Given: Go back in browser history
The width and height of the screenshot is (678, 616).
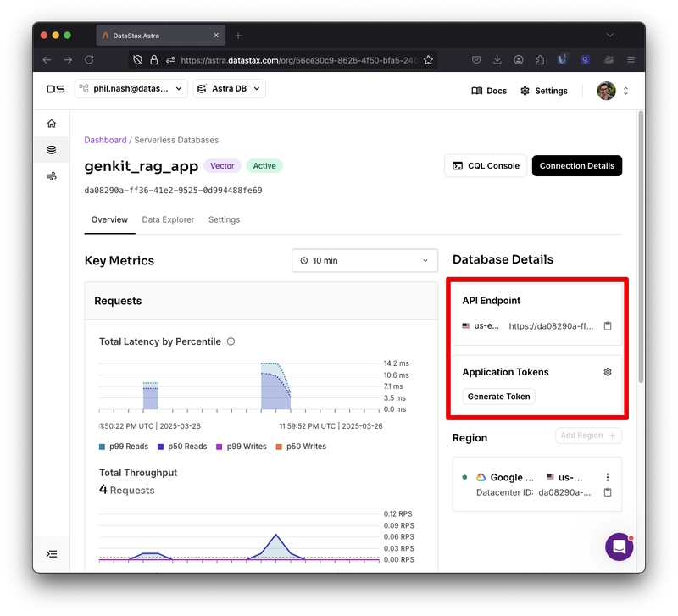Looking at the screenshot, I should click(x=47, y=59).
